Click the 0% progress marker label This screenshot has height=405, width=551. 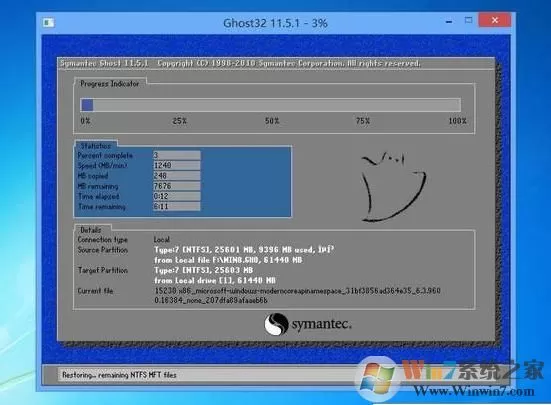point(85,121)
